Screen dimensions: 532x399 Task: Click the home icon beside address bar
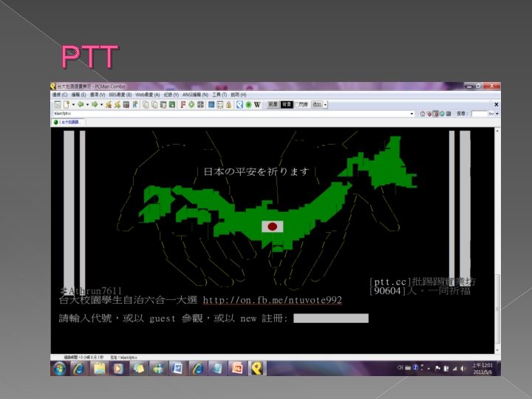pos(423,114)
